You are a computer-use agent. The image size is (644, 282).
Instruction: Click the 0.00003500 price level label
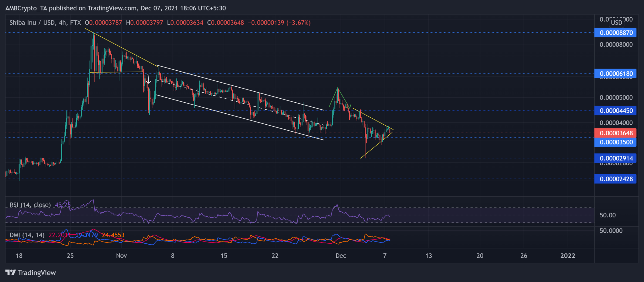615,142
